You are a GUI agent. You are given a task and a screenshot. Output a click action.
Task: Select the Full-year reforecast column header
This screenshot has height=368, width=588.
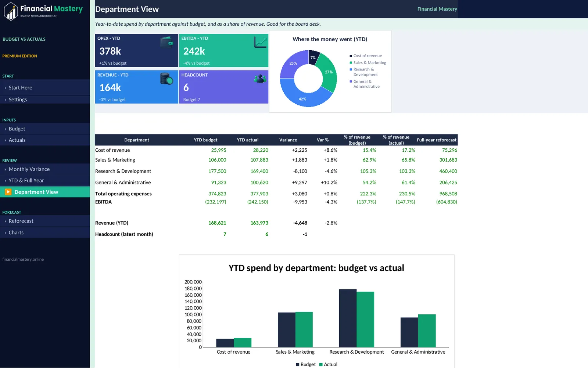tap(437, 140)
